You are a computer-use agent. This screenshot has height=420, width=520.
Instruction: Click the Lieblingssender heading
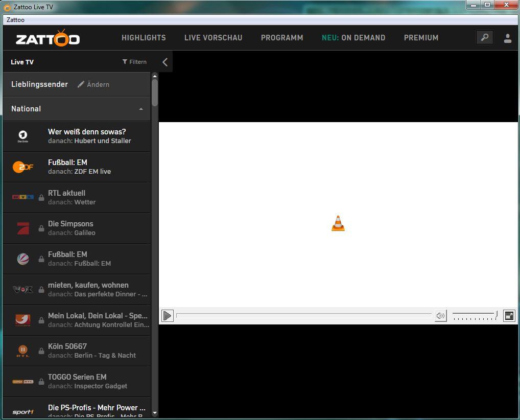[39, 84]
